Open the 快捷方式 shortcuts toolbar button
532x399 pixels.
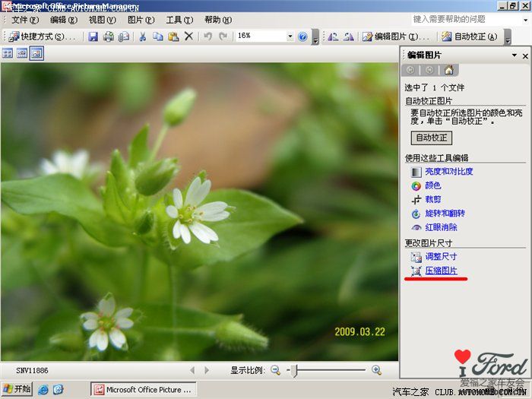[42, 36]
